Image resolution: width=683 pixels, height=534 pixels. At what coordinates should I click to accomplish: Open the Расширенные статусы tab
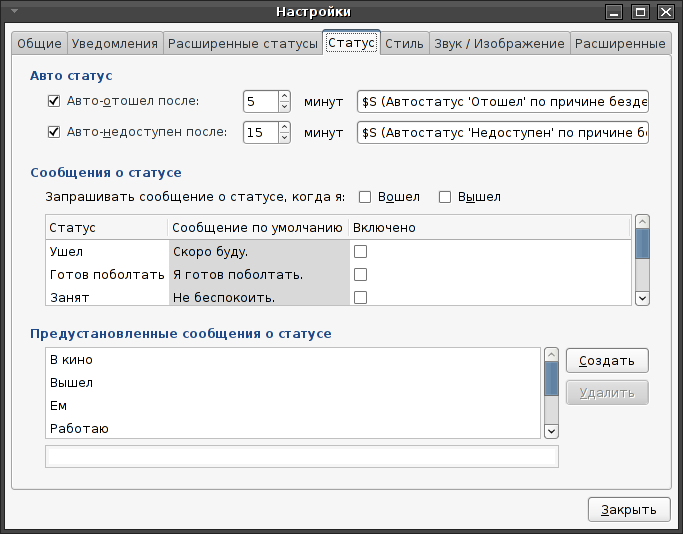(243, 44)
